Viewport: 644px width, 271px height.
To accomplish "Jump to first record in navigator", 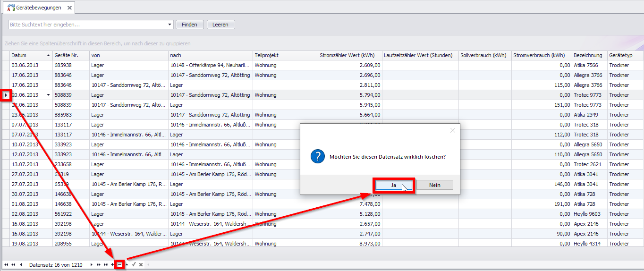I will (x=6, y=265).
